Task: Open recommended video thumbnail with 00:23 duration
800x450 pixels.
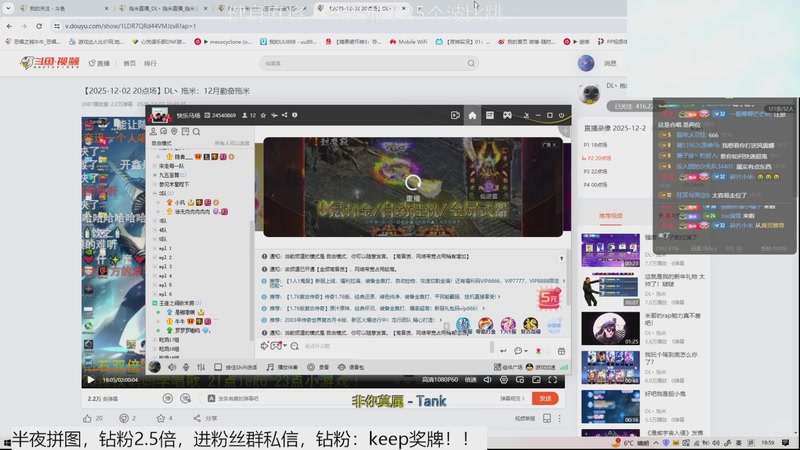Action: 610,250
